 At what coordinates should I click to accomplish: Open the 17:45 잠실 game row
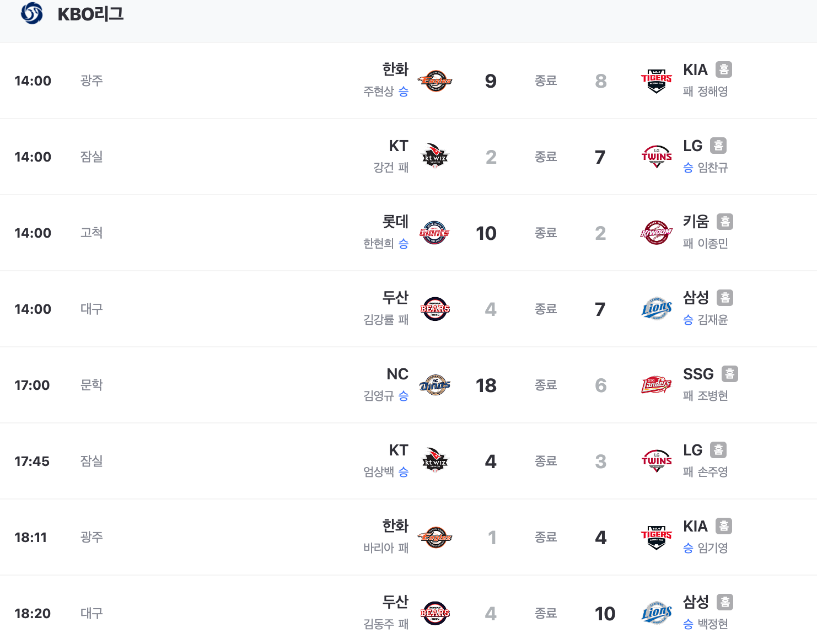(409, 461)
